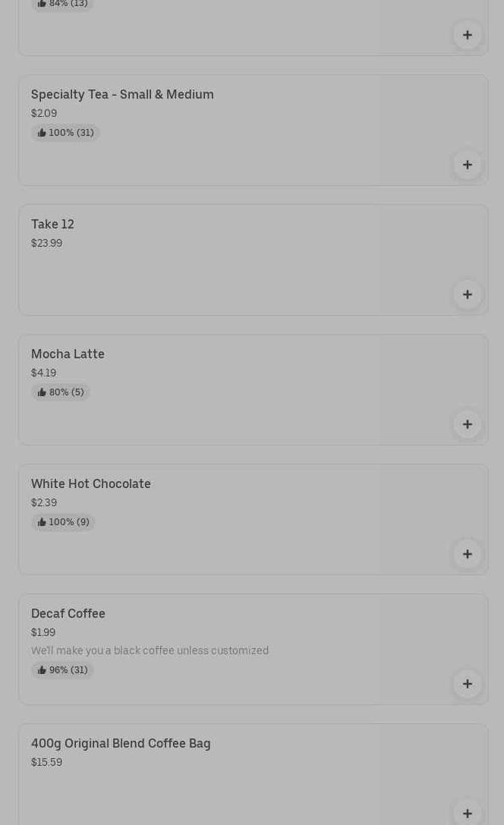The image size is (504, 825).
Task: Add White Hot Chocolate via plus icon
Action: pos(467,554)
